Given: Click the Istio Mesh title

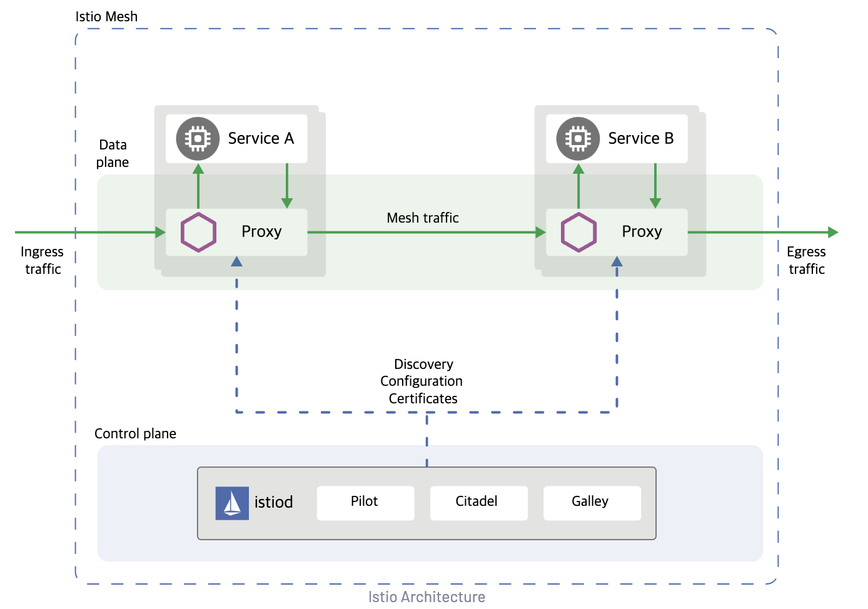Looking at the screenshot, I should [x=106, y=17].
